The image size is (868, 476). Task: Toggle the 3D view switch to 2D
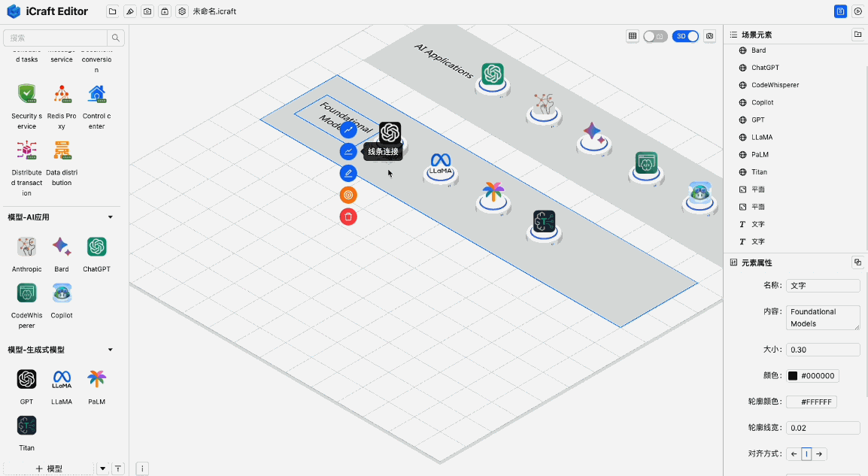pos(685,35)
